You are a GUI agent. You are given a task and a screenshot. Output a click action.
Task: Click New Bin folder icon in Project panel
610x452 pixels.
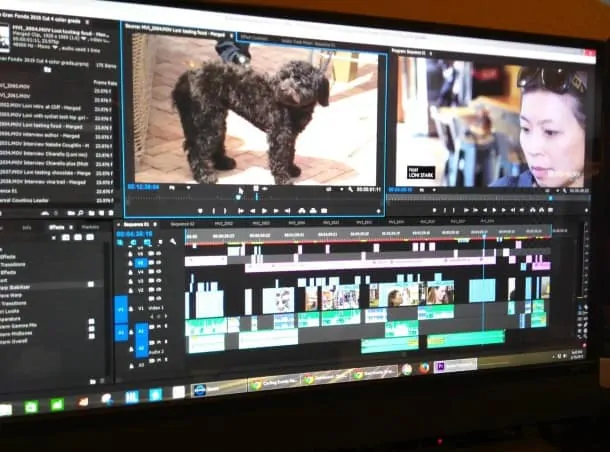[x=91, y=213]
